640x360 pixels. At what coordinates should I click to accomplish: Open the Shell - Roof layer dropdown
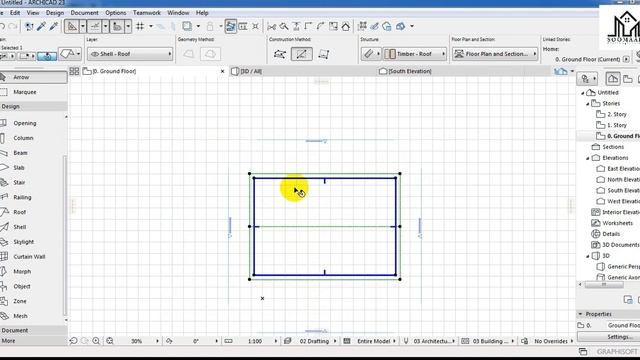point(130,54)
